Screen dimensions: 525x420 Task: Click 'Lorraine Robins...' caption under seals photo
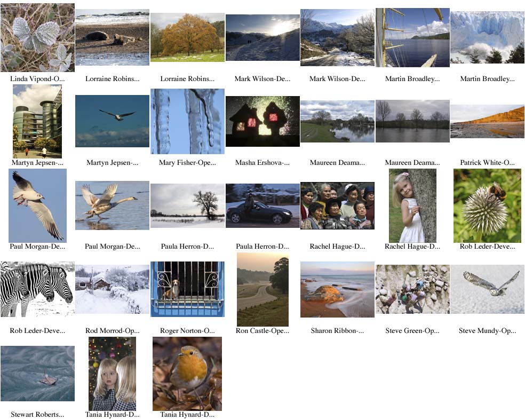coord(113,78)
